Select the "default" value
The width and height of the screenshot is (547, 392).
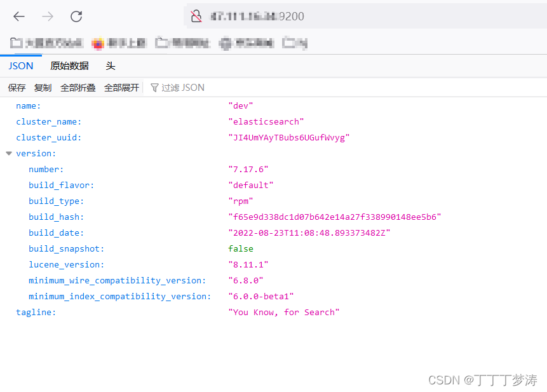pyautogui.click(x=251, y=185)
